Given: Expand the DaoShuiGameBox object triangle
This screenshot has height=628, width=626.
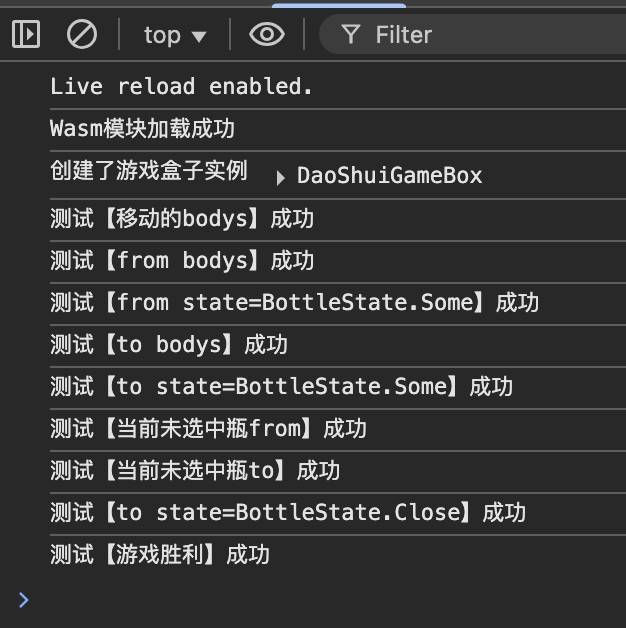Looking at the screenshot, I should [280, 177].
